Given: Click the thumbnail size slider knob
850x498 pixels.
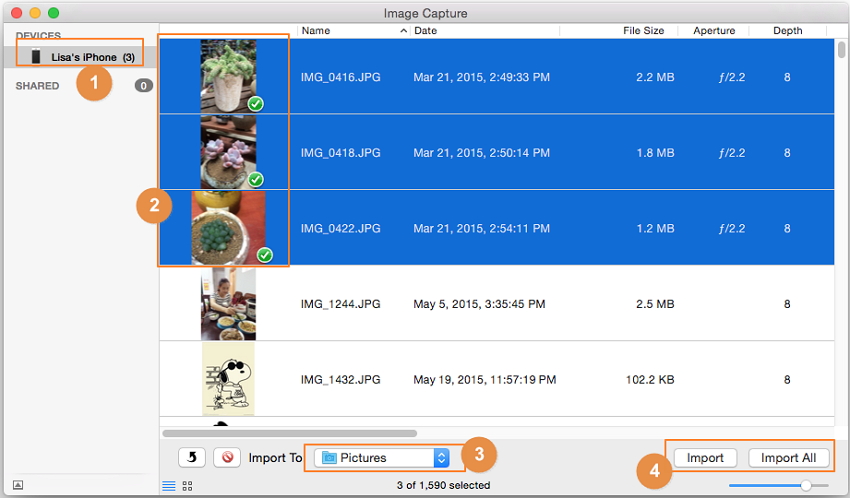Looking at the screenshot, I should click(x=806, y=485).
